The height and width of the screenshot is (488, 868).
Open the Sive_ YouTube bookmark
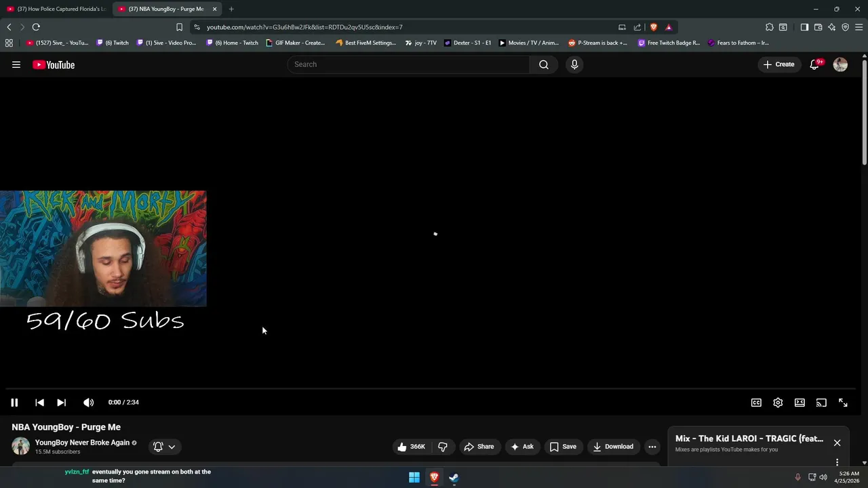[57, 43]
